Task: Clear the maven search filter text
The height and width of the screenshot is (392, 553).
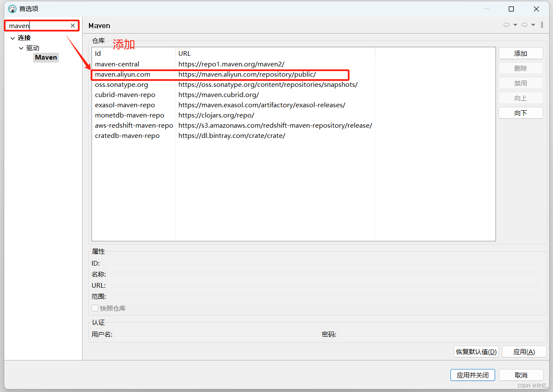Action: tap(73, 26)
